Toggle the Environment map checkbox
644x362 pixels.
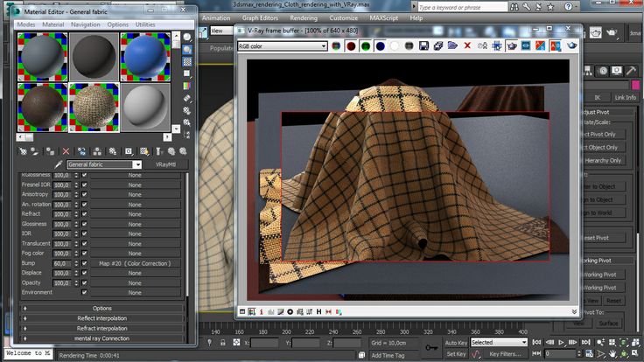click(x=84, y=293)
